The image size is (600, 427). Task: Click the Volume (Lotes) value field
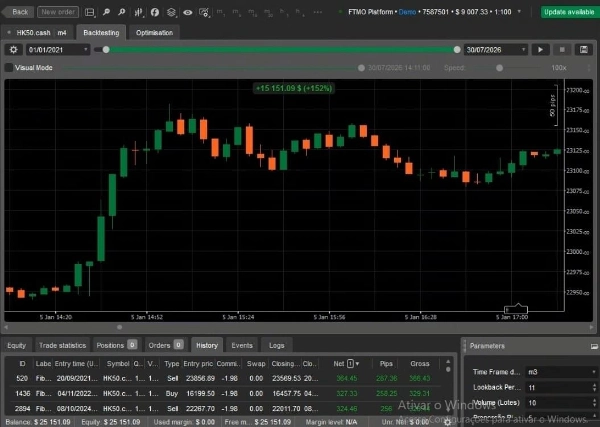tap(558, 403)
